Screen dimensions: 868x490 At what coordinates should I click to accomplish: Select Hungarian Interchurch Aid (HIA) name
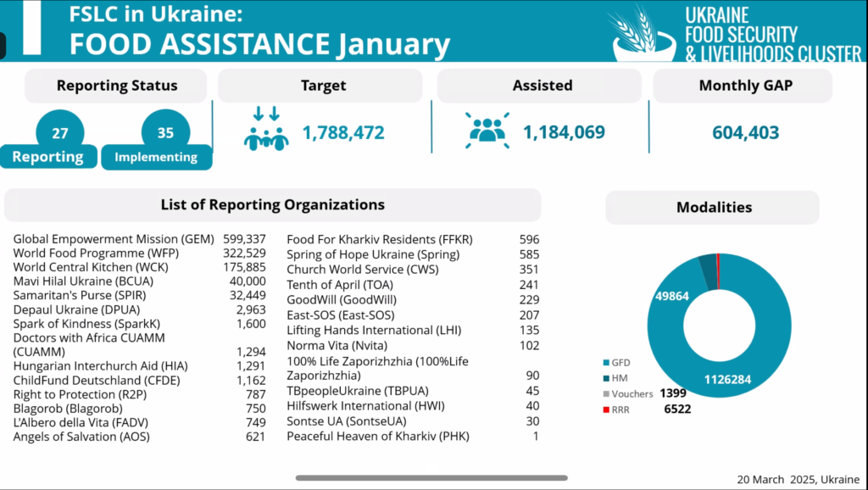[100, 366]
